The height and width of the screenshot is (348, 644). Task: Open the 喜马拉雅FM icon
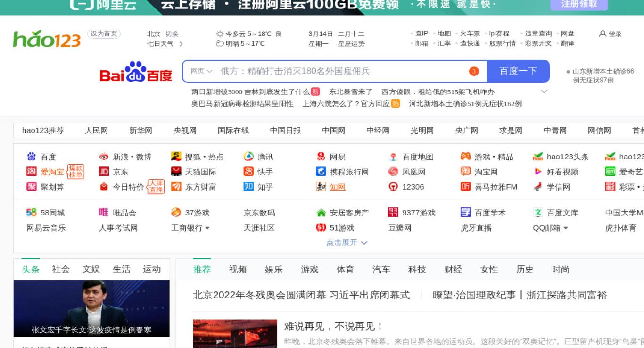coord(465,187)
